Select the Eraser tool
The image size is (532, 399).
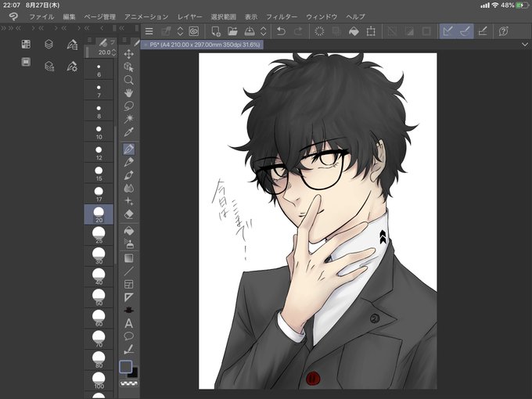pyautogui.click(x=128, y=214)
